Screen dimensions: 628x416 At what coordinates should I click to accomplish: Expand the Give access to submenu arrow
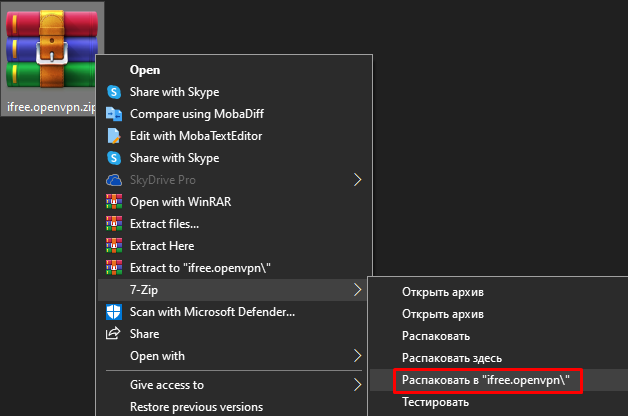click(357, 385)
